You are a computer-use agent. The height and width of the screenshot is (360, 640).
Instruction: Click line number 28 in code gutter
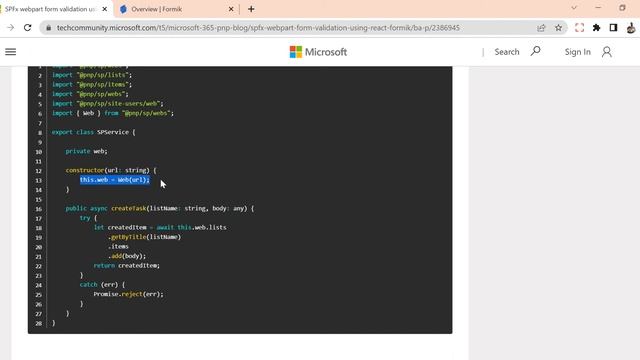(x=38, y=323)
